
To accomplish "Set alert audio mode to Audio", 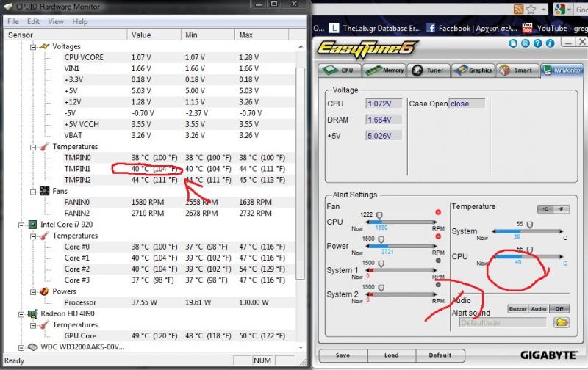I will 539,308.
